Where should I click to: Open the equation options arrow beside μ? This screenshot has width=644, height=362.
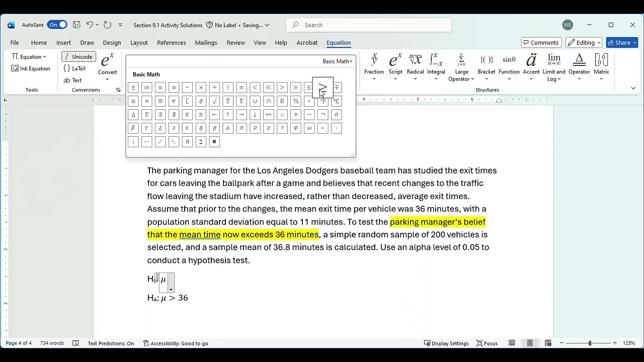pos(171,290)
